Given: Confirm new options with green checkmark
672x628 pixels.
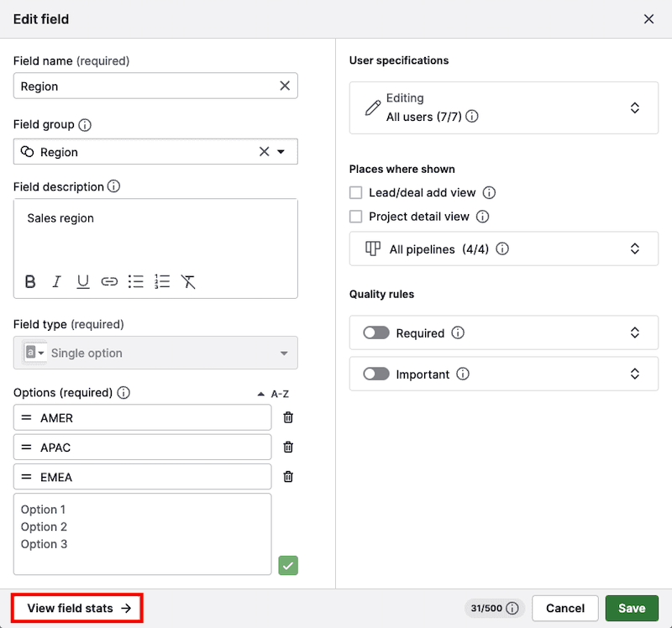Looking at the screenshot, I should point(288,565).
